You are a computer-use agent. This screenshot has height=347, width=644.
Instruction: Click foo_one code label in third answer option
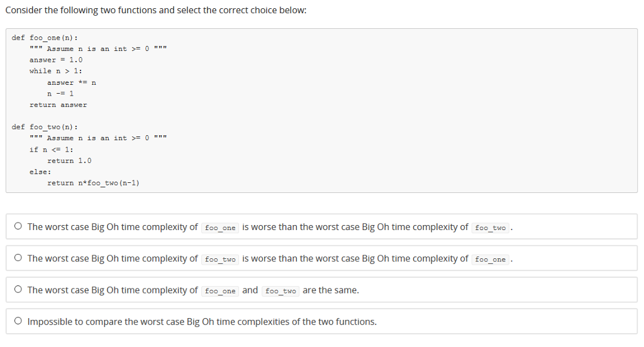(220, 291)
